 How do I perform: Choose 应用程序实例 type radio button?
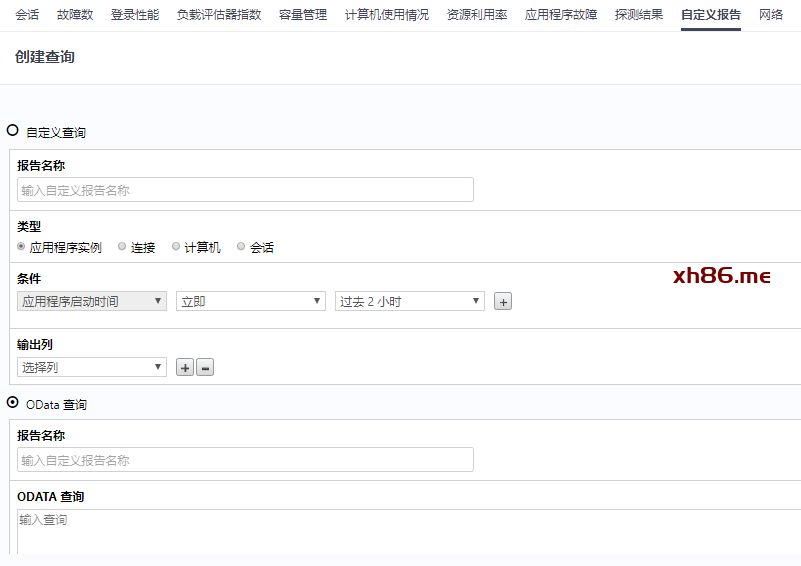click(22, 247)
